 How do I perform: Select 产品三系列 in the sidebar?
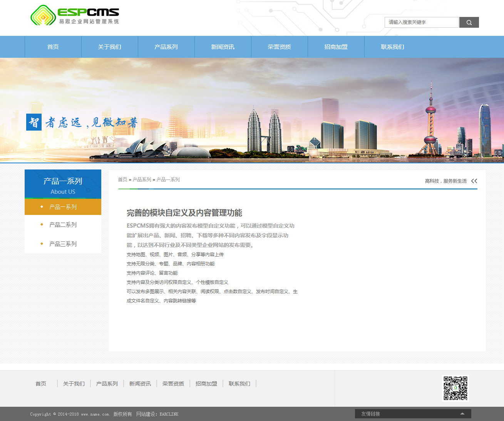[x=63, y=244]
